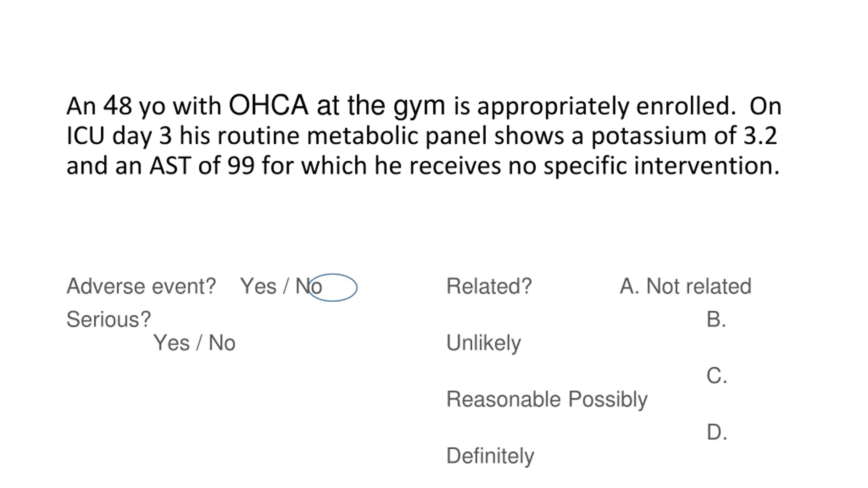Choose Yes under the Serious question

tap(171, 343)
